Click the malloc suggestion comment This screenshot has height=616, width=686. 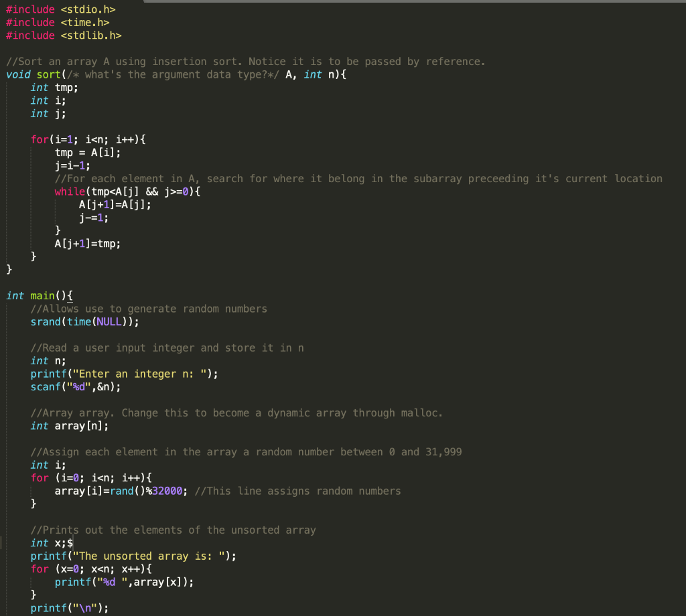tap(234, 412)
